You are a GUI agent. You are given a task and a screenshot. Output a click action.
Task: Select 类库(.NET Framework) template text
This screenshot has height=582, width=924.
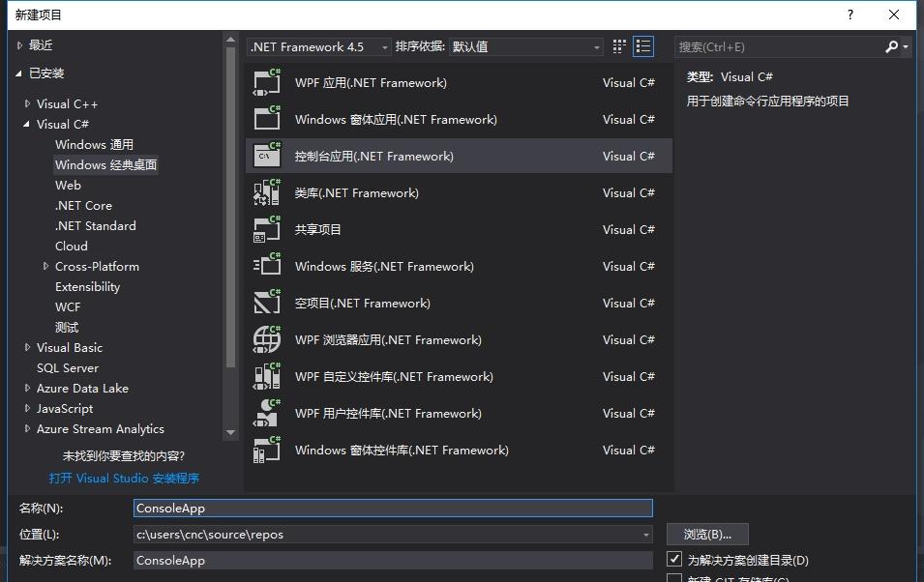356,192
